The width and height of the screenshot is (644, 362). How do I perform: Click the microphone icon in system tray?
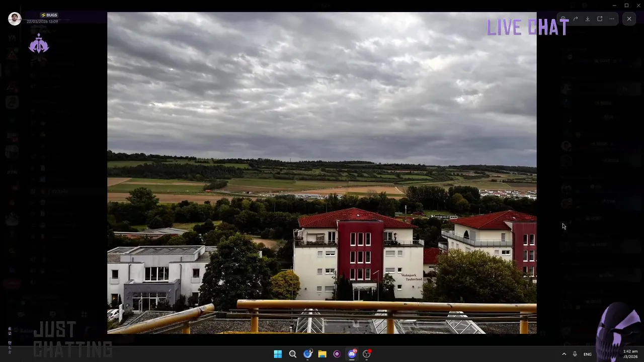(x=575, y=354)
